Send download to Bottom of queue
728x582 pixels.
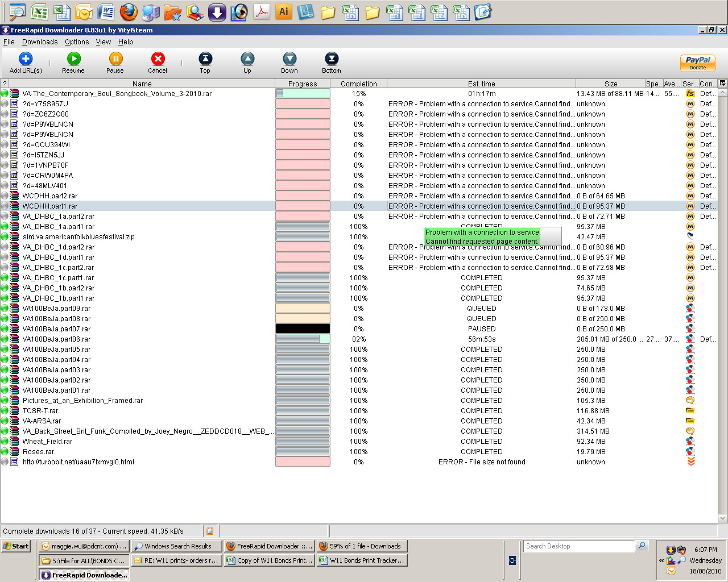331,59
